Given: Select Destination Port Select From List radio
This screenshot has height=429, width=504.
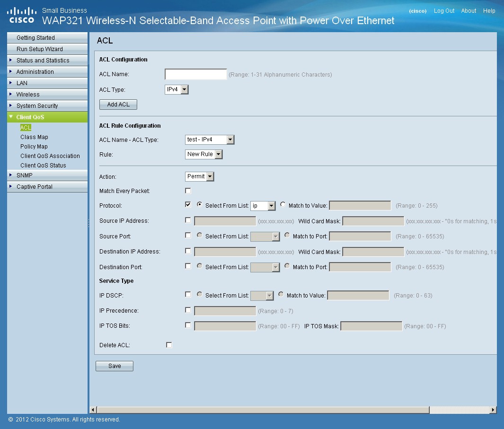Looking at the screenshot, I should (200, 266).
